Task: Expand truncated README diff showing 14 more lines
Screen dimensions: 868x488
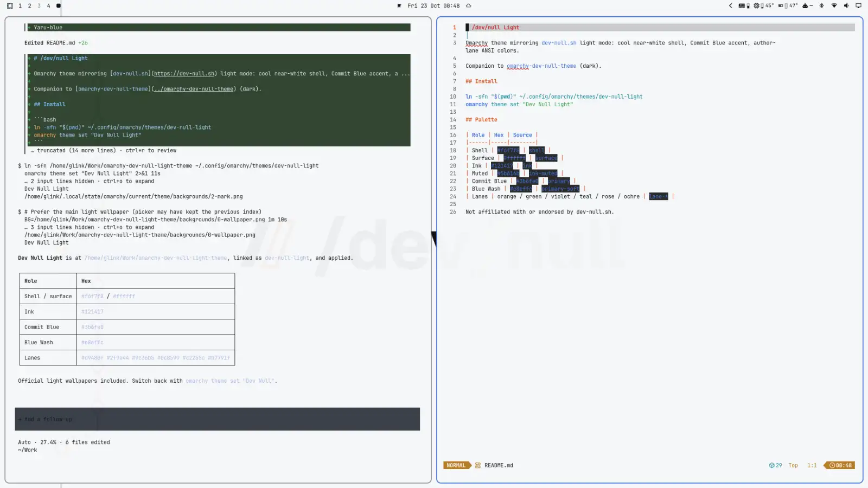Action: [104, 150]
